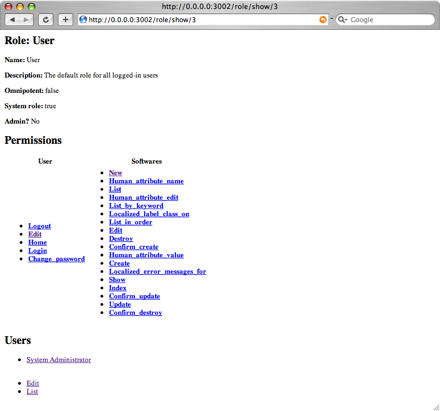Image resolution: width=440 pixels, height=411 pixels.
Task: Open the Logout permission link
Action: coord(39,226)
